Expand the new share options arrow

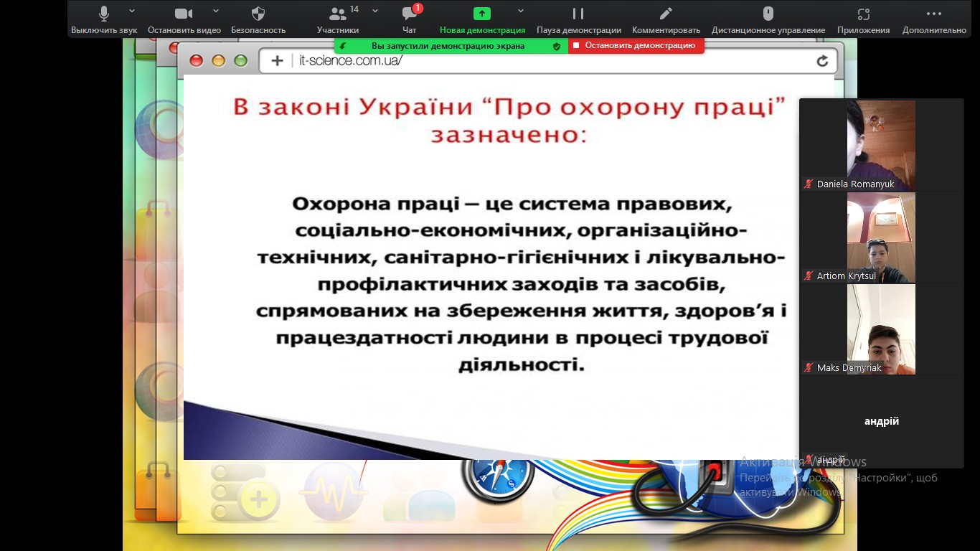(x=521, y=11)
